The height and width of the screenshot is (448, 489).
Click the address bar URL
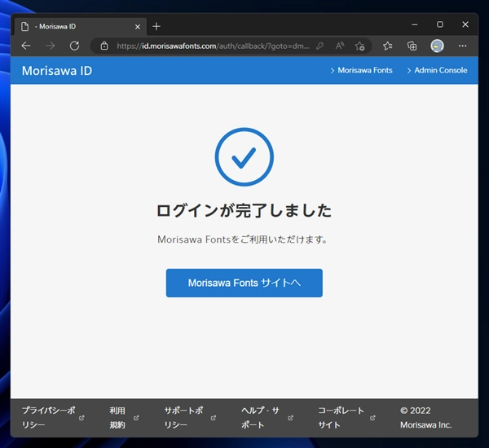pos(213,46)
